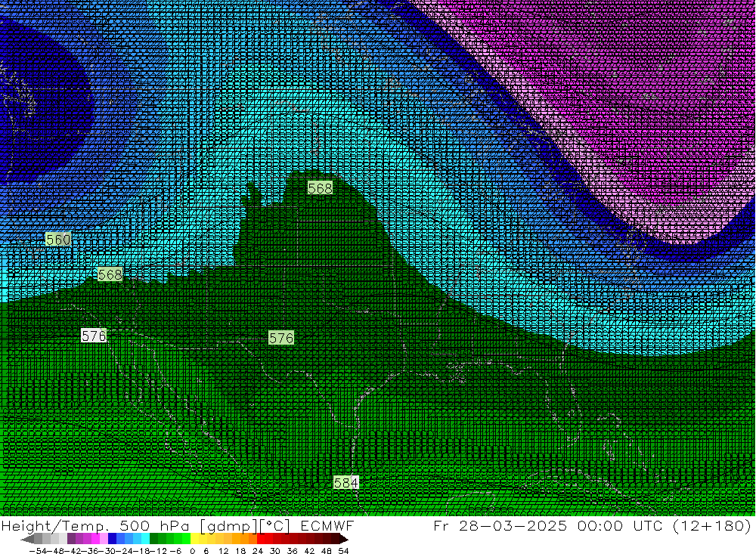Click the 584 contour label
This screenshot has width=756, height=554.
pyautogui.click(x=345, y=483)
